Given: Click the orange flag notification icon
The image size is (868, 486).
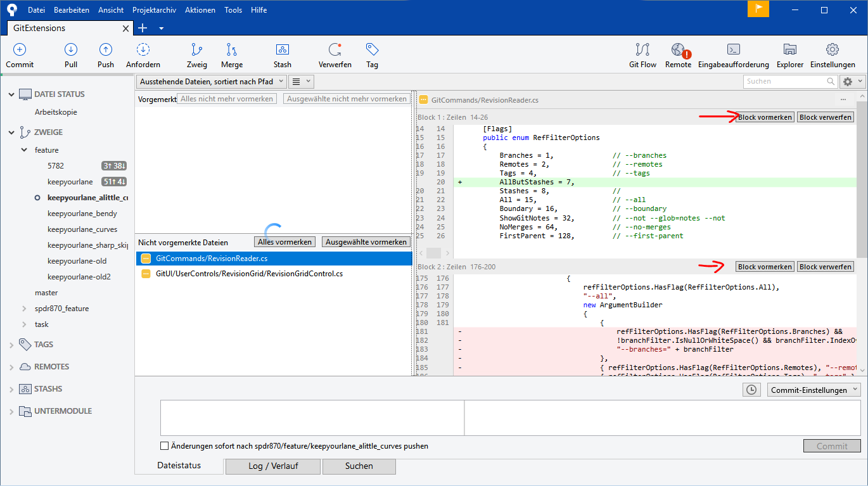Looking at the screenshot, I should (758, 10).
